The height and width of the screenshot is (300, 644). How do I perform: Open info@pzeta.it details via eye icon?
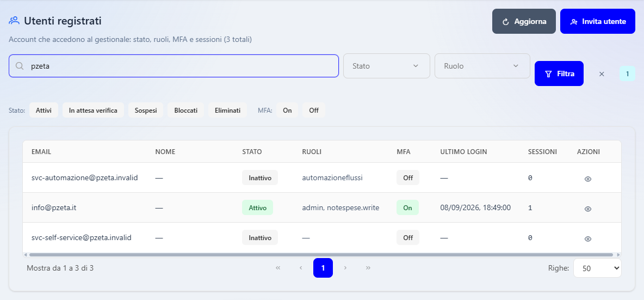coord(588,209)
